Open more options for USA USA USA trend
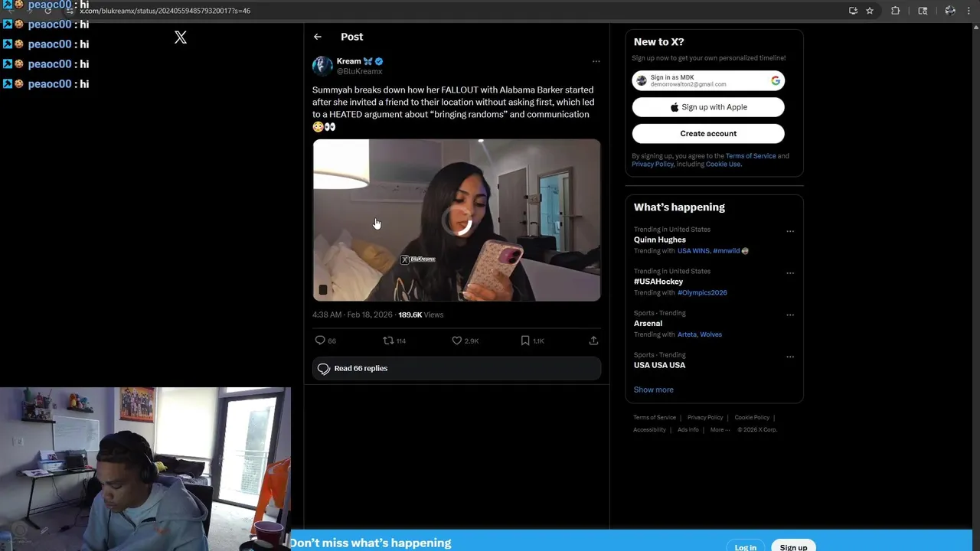Screen dimensions: 980x551 point(790,357)
